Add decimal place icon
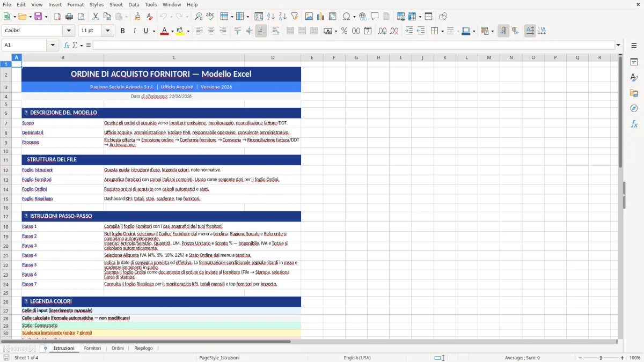This screenshot has width=644, height=362. tap(382, 31)
